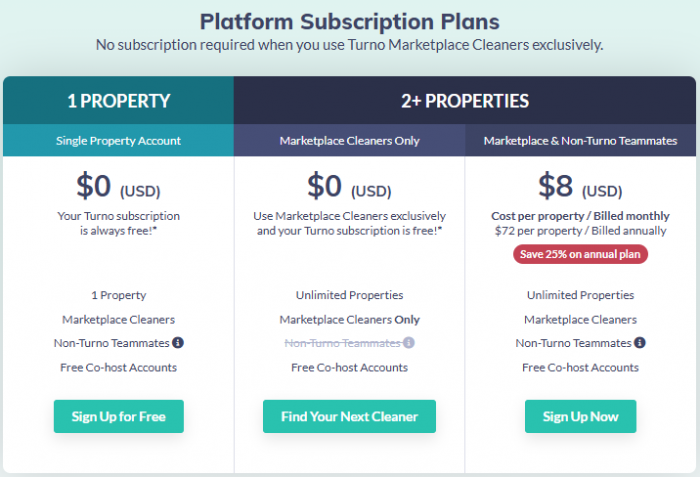The image size is (700, 477).
Task: Click the $8 (USD) price text
Action: tap(580, 186)
